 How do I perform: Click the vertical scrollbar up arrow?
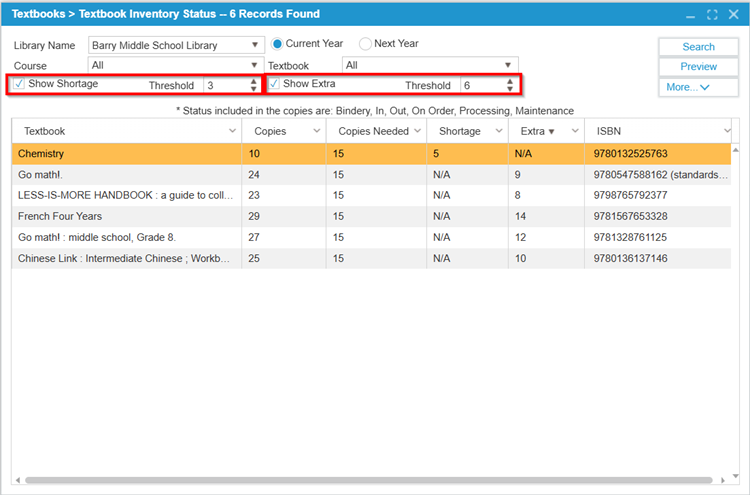[x=736, y=150]
